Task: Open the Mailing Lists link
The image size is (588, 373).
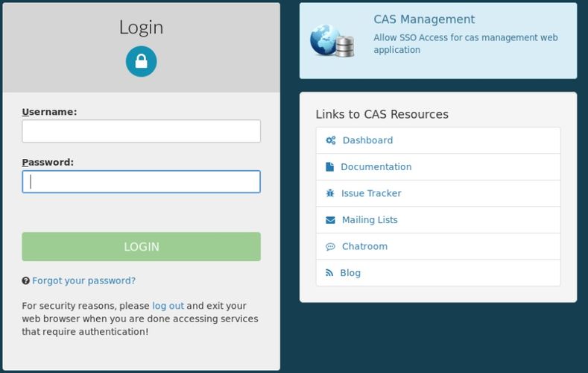Action: [370, 220]
